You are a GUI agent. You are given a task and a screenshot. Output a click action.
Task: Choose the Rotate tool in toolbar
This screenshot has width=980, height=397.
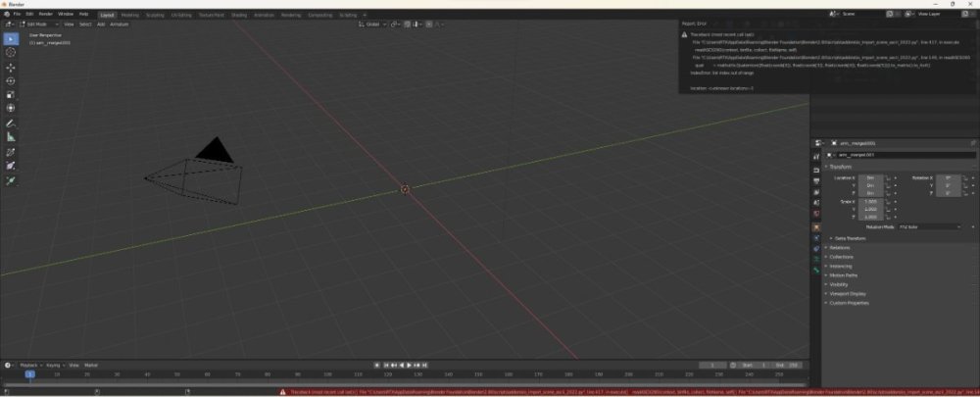pyautogui.click(x=11, y=80)
